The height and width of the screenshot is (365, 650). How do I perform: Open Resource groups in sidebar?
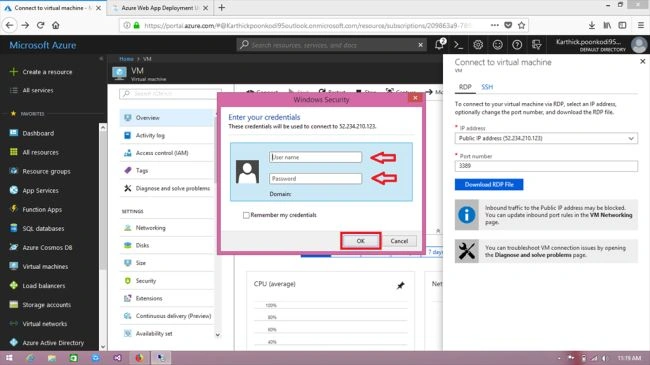coord(46,171)
